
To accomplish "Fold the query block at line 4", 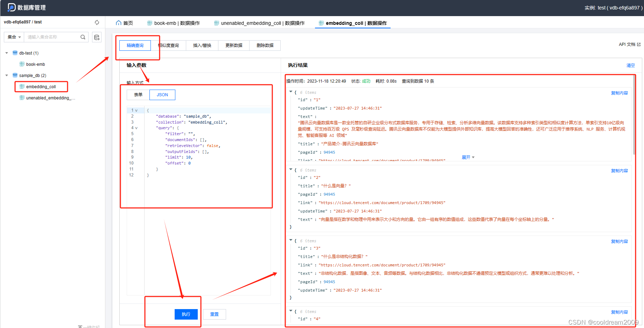I will [x=136, y=128].
